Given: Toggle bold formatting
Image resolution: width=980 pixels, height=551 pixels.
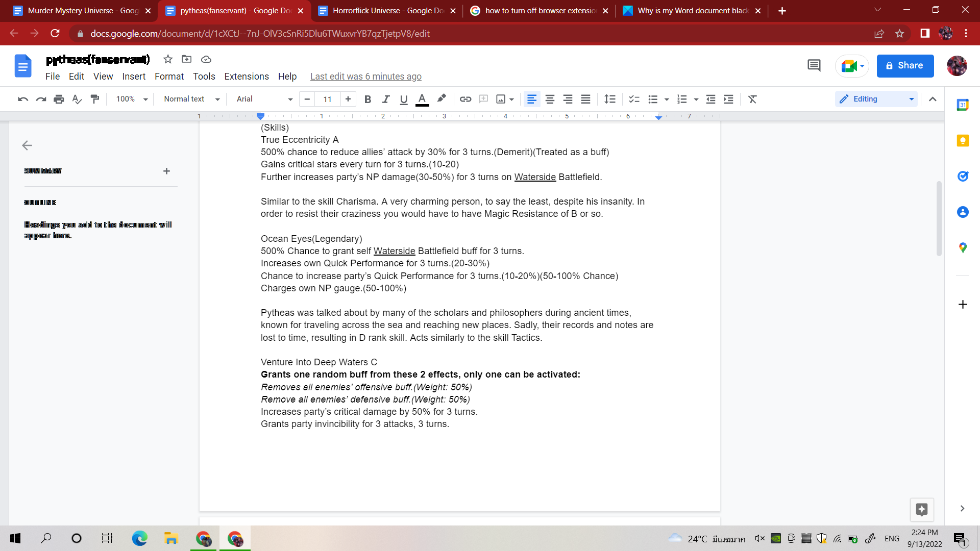Looking at the screenshot, I should click(x=367, y=99).
